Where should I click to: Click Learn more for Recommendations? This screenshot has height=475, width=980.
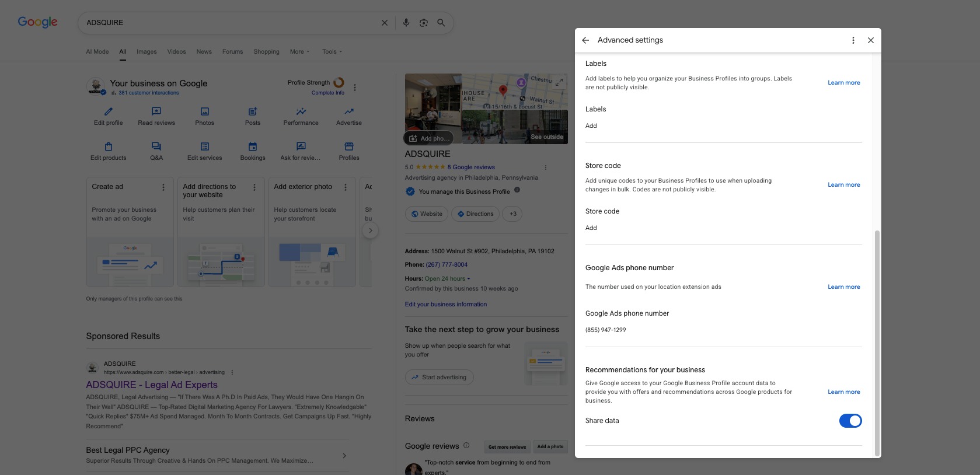coord(844,392)
